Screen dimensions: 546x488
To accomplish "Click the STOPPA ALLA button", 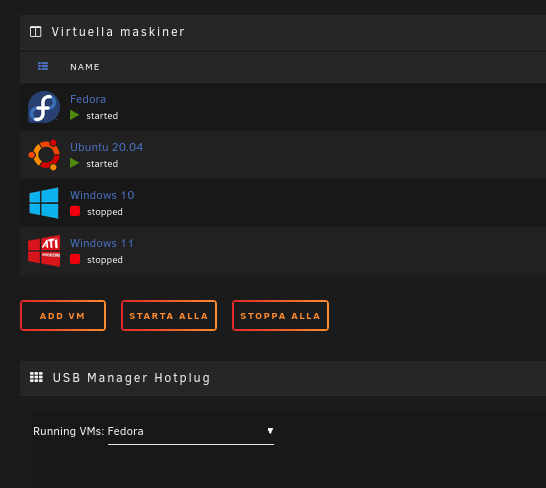I will [280, 316].
